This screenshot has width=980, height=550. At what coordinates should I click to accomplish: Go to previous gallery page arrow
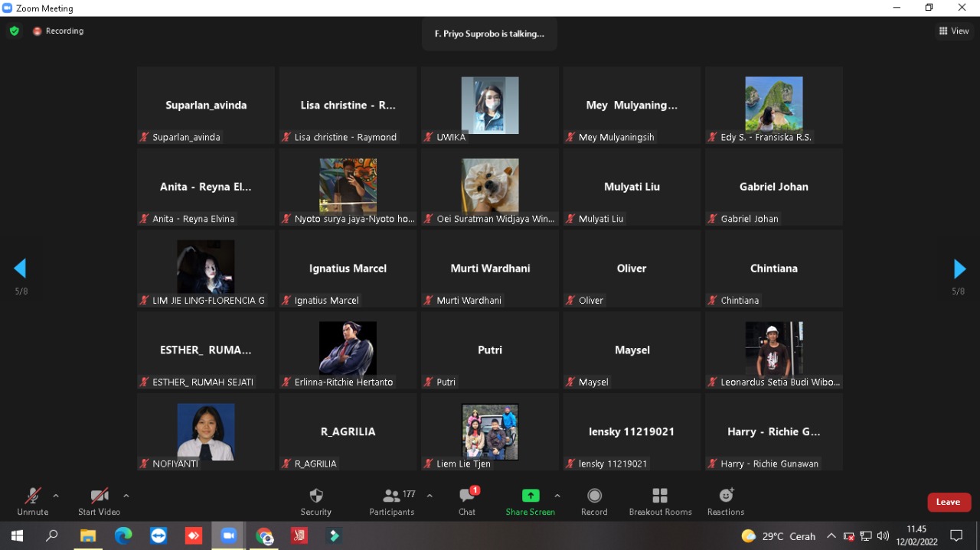pyautogui.click(x=21, y=268)
